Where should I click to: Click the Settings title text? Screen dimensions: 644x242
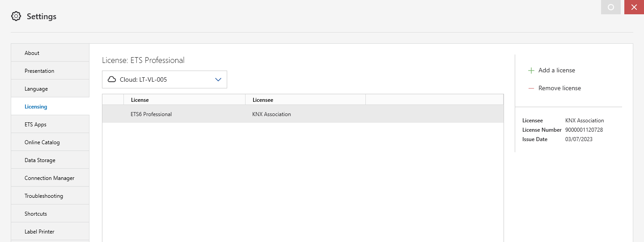click(42, 17)
